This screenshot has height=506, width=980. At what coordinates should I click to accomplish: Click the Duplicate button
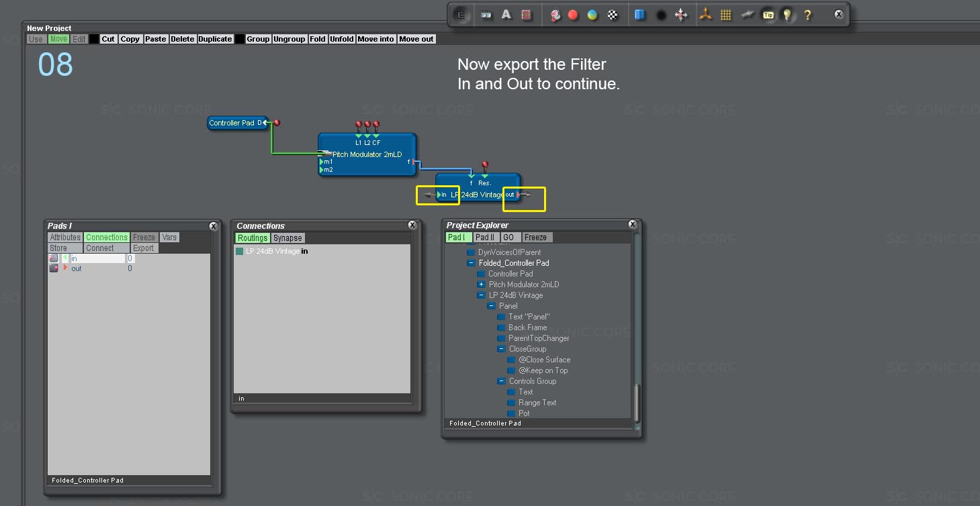click(x=214, y=39)
